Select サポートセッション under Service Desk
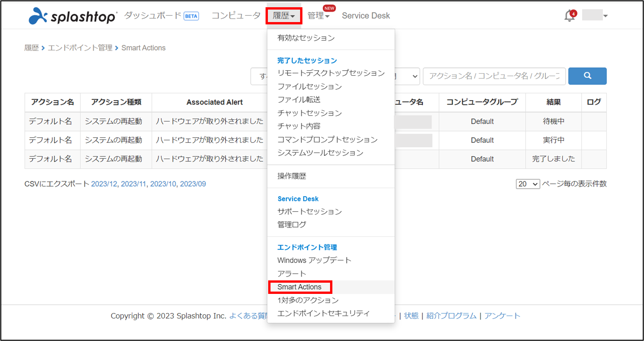The image size is (644, 341). 310,211
